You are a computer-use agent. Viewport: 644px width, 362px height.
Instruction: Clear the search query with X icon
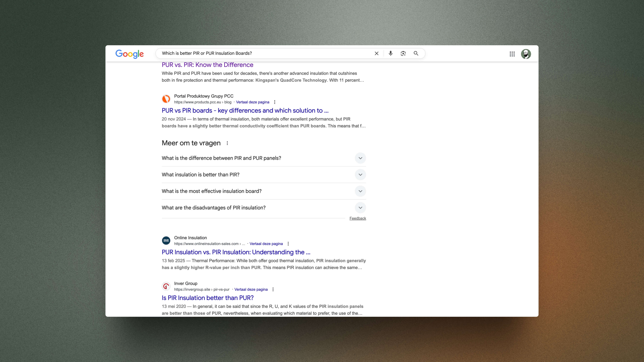tap(377, 53)
